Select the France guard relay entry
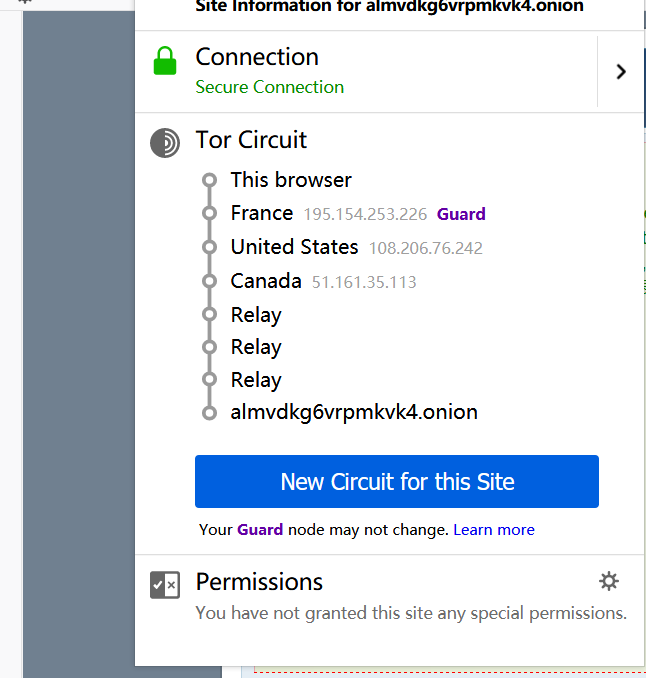646x678 pixels. (x=262, y=213)
